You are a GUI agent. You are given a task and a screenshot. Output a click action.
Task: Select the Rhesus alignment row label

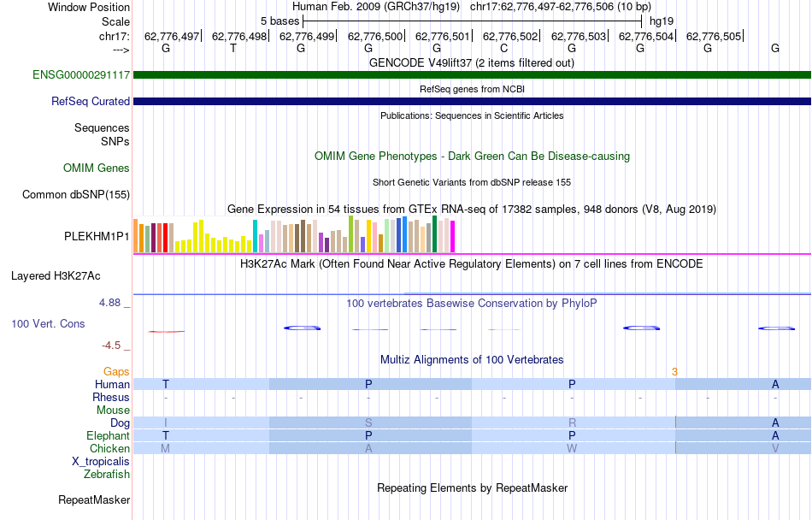(111, 397)
